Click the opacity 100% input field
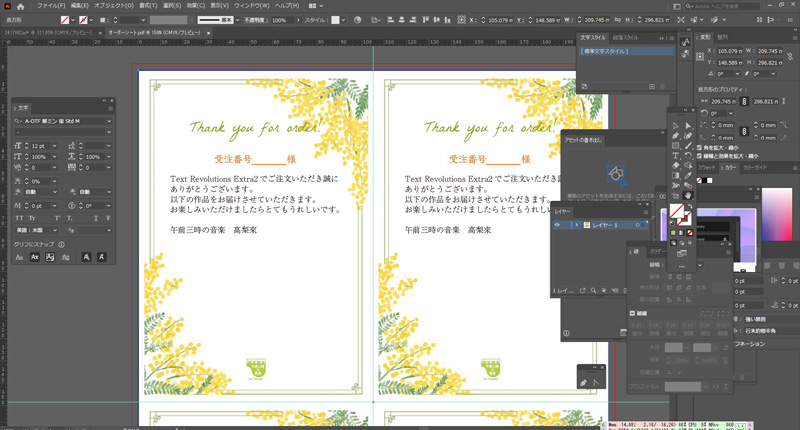Viewport: 800px width, 430px height. pos(280,20)
